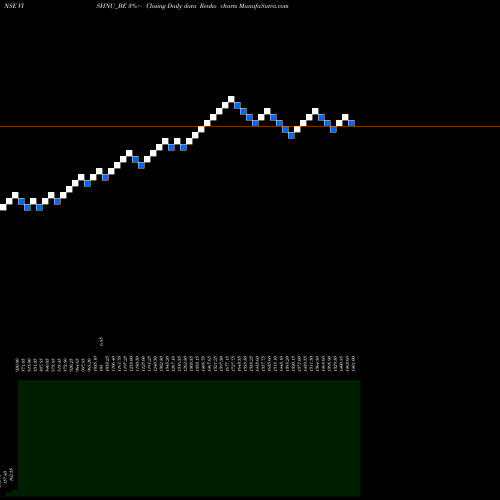Click the SHNU_BE 3% ticker text
500x500 pixels.
click(116, 6)
